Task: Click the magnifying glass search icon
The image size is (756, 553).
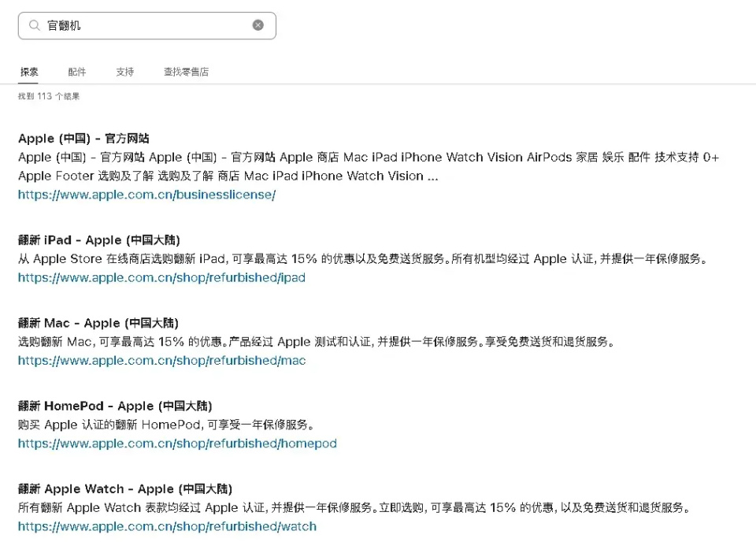Action: (34, 25)
